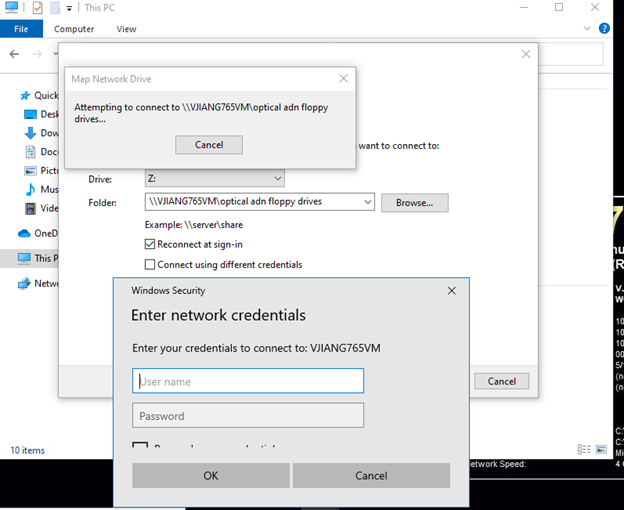Select This PC in the navigation pane
Viewport: 624px width, 510px height.
click(x=38, y=258)
